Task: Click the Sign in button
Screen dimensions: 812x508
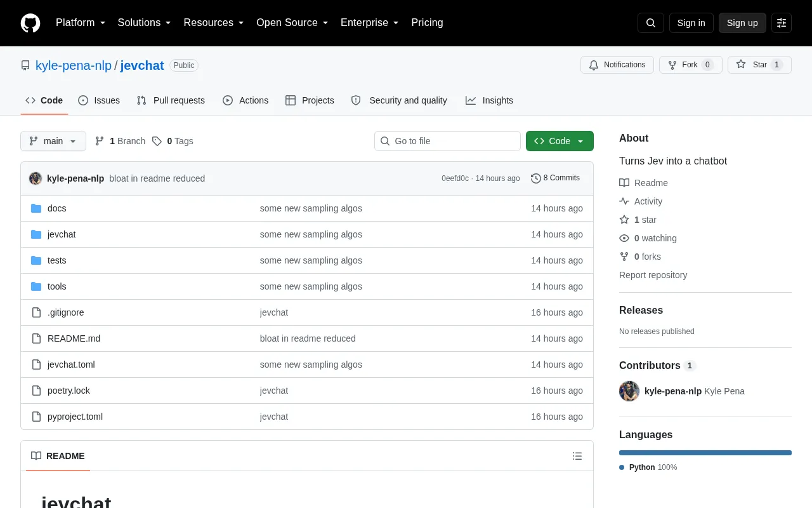Action: click(691, 23)
